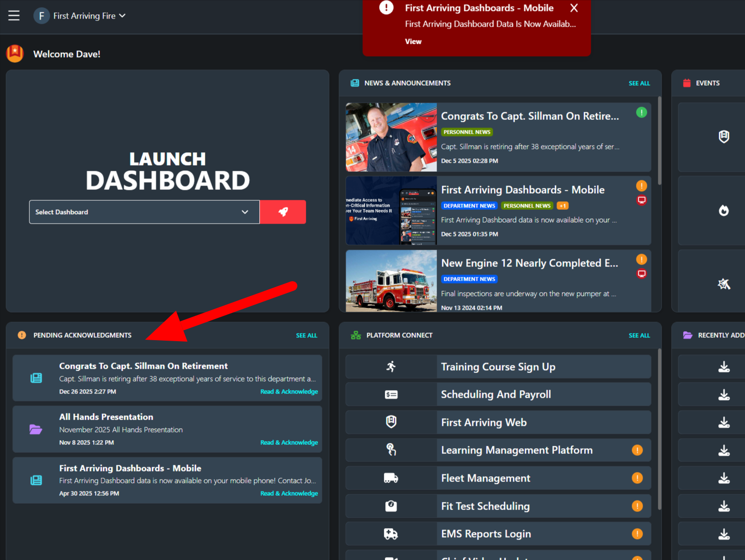Viewport: 745px width, 560px height.
Task: Click the green Platform Connect network icon
Action: click(356, 335)
